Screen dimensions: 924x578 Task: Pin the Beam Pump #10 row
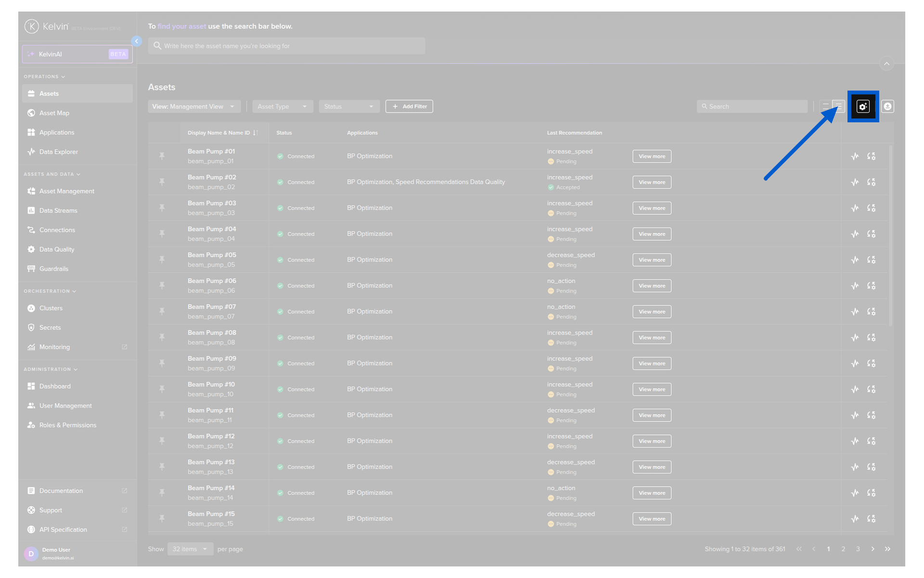coord(162,389)
